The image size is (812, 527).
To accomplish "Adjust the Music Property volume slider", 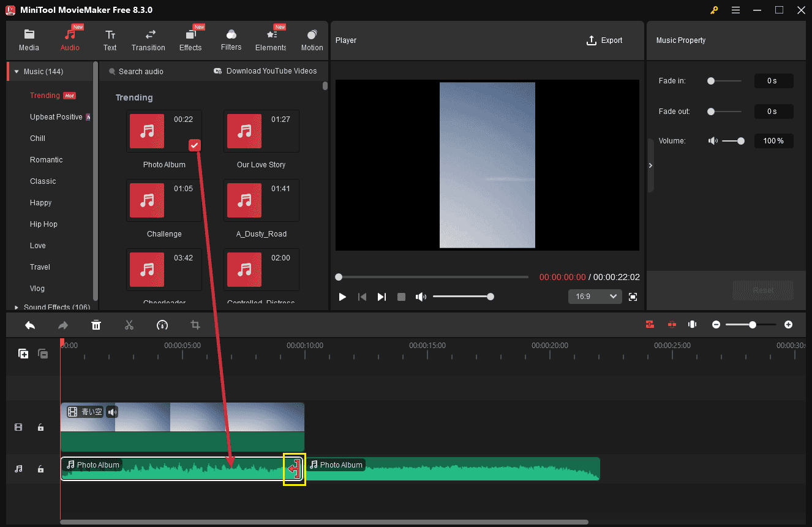I will click(x=733, y=141).
